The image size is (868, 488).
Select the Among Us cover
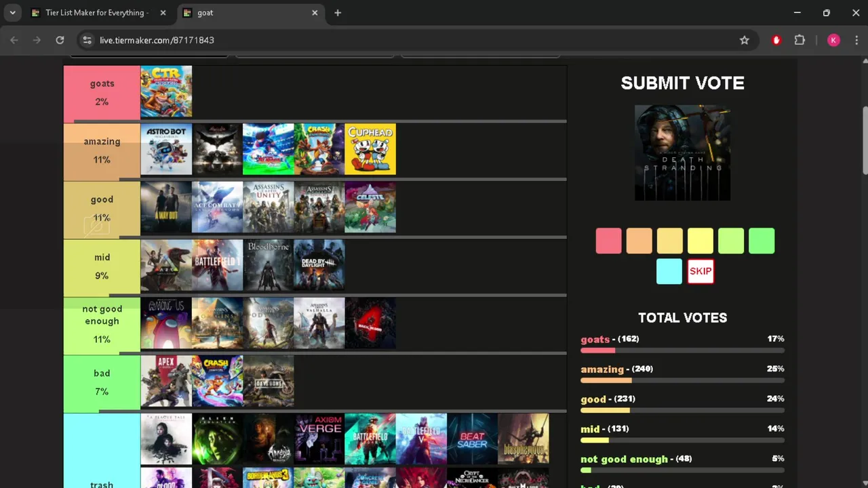[166, 323]
